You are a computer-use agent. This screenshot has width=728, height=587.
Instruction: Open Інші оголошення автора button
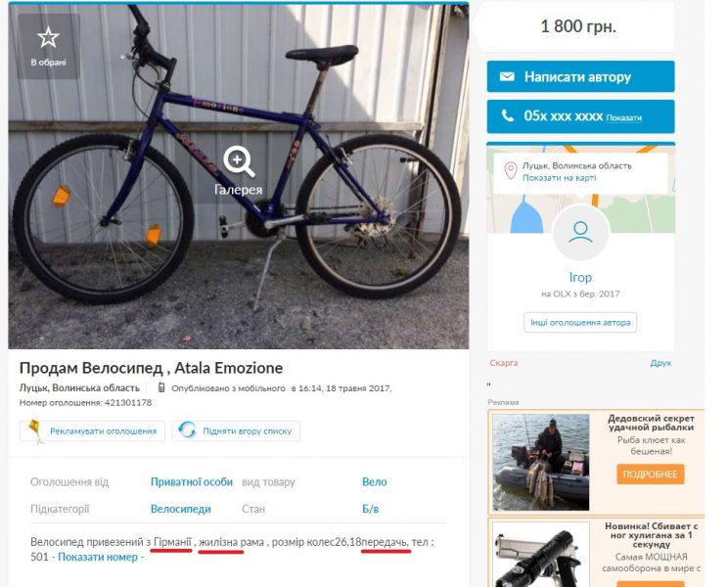point(580,322)
